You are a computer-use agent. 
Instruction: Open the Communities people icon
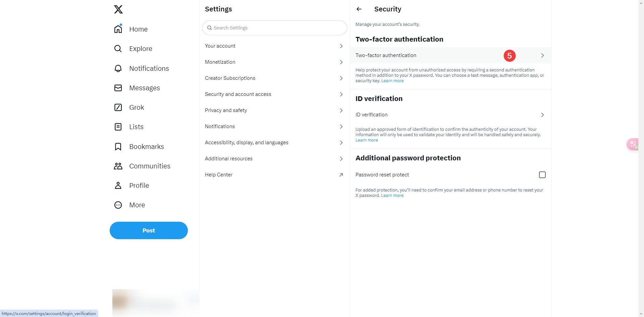click(118, 166)
